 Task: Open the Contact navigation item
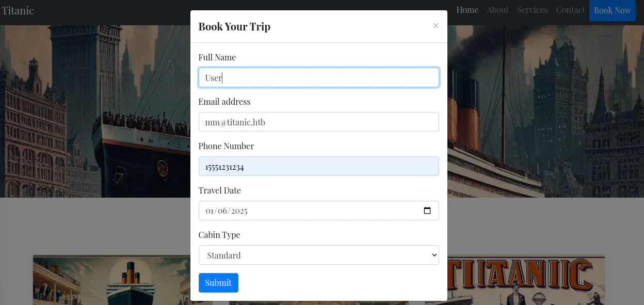pyautogui.click(x=570, y=10)
